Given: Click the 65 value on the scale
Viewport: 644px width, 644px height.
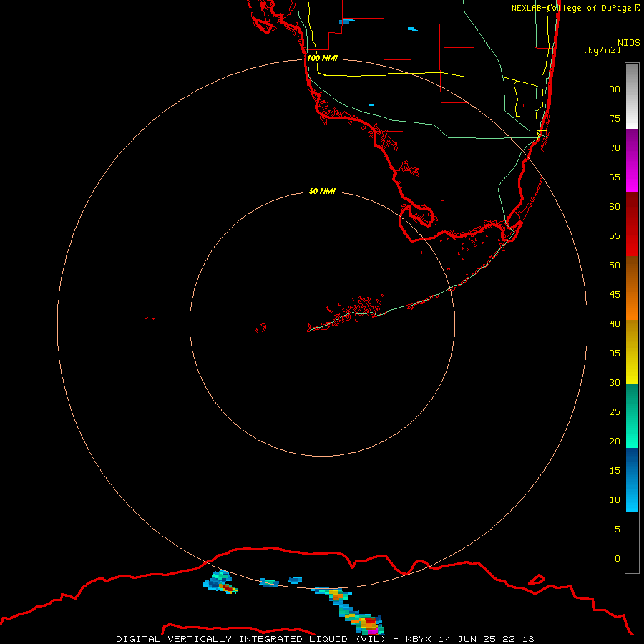Looking at the screenshot, I should [615, 177].
